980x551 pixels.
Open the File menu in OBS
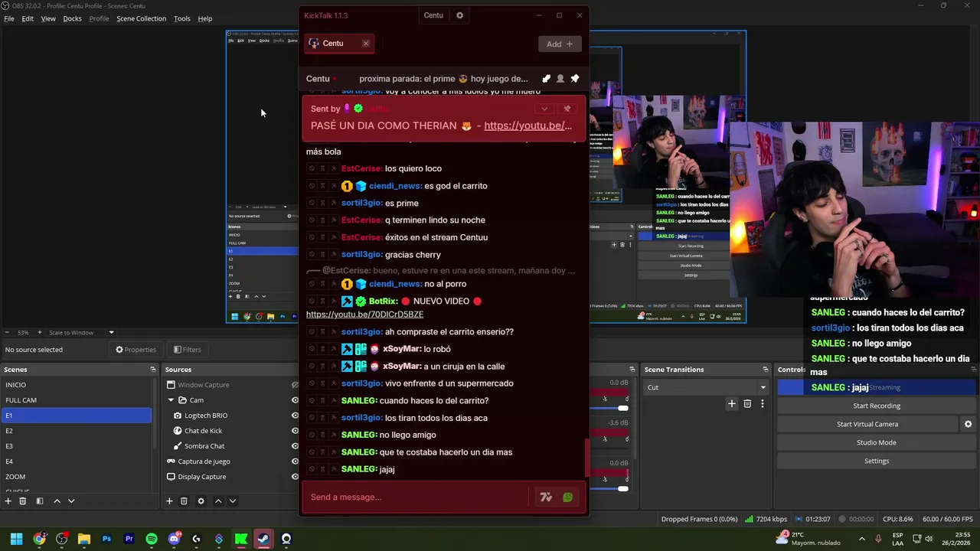[x=9, y=18]
